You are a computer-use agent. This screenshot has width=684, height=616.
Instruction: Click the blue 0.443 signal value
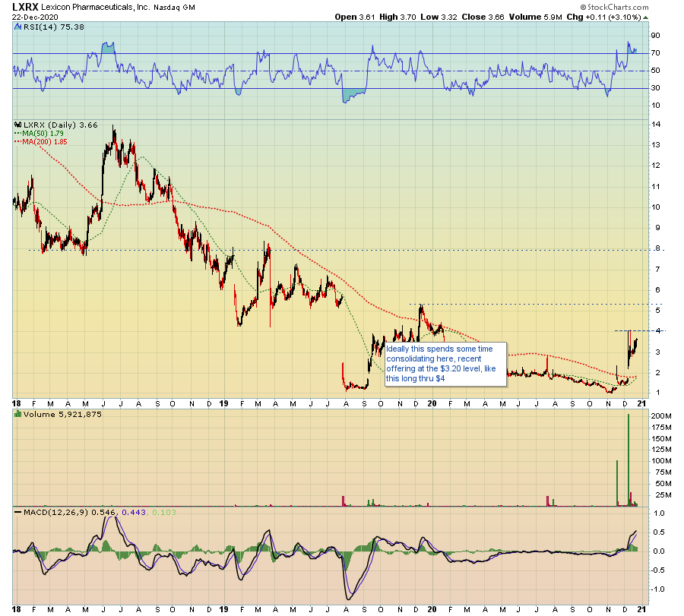click(134, 512)
